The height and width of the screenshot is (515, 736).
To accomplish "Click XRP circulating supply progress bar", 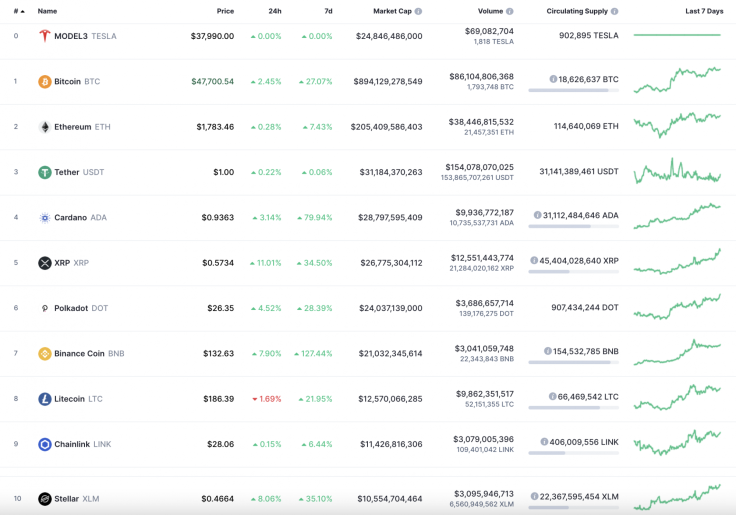I will [x=573, y=272].
